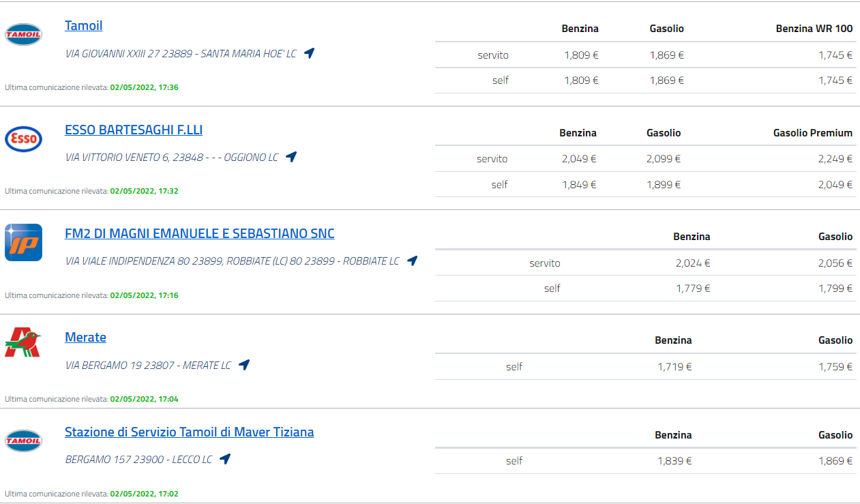The height and width of the screenshot is (504, 860).
Task: Open the Merate station link
Action: click(85, 338)
